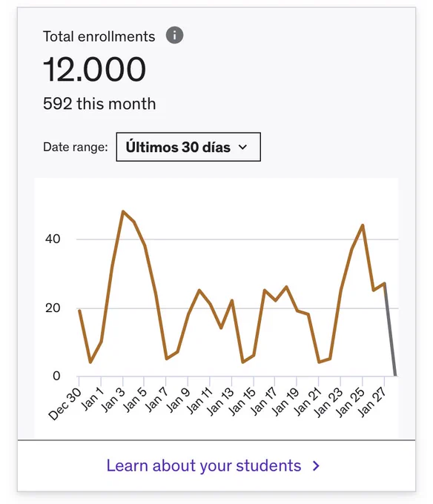433x504 pixels.
Task: Click the 20 y-axis gridline label
Action: (x=53, y=308)
